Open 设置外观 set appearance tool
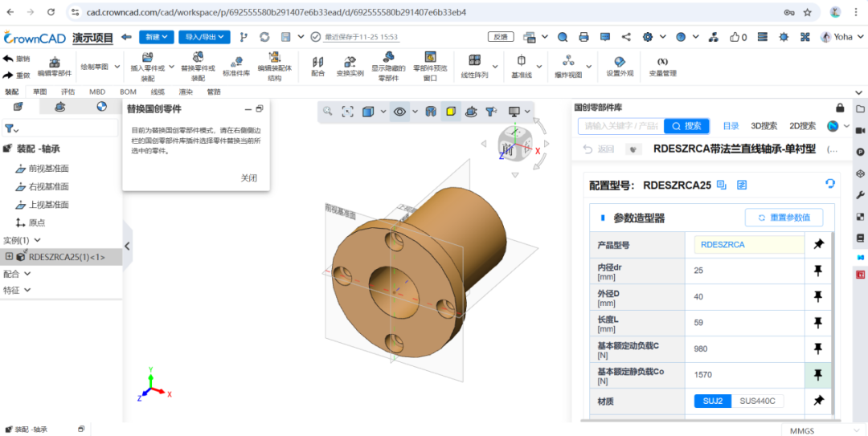 tap(620, 67)
